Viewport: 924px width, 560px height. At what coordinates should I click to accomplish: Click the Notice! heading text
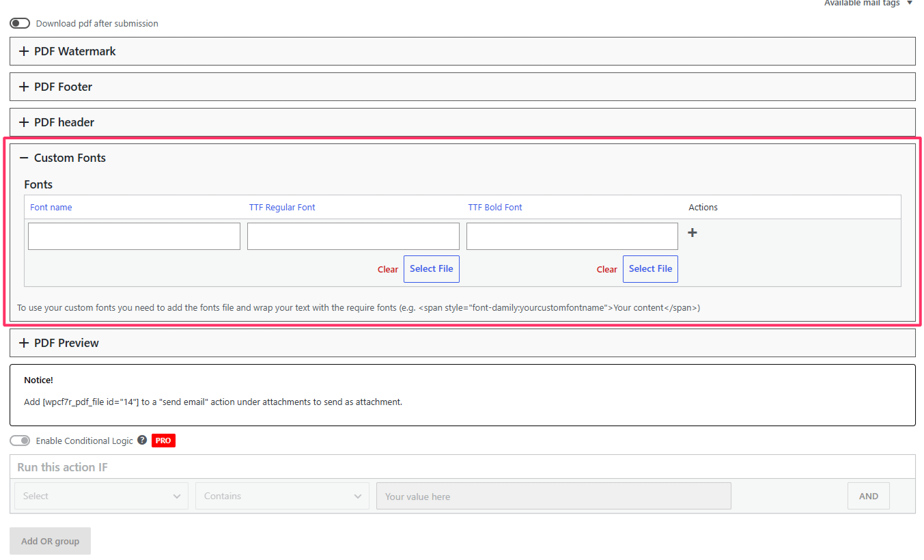pyautogui.click(x=38, y=380)
